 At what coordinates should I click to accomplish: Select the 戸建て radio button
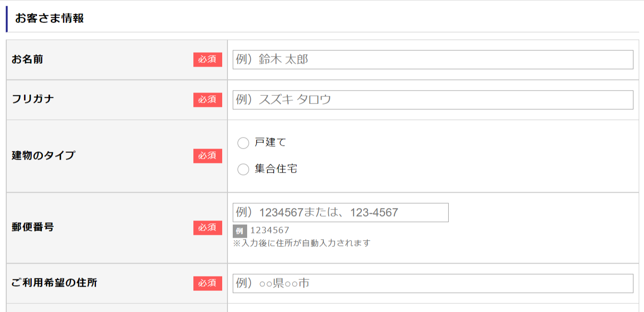(x=243, y=143)
